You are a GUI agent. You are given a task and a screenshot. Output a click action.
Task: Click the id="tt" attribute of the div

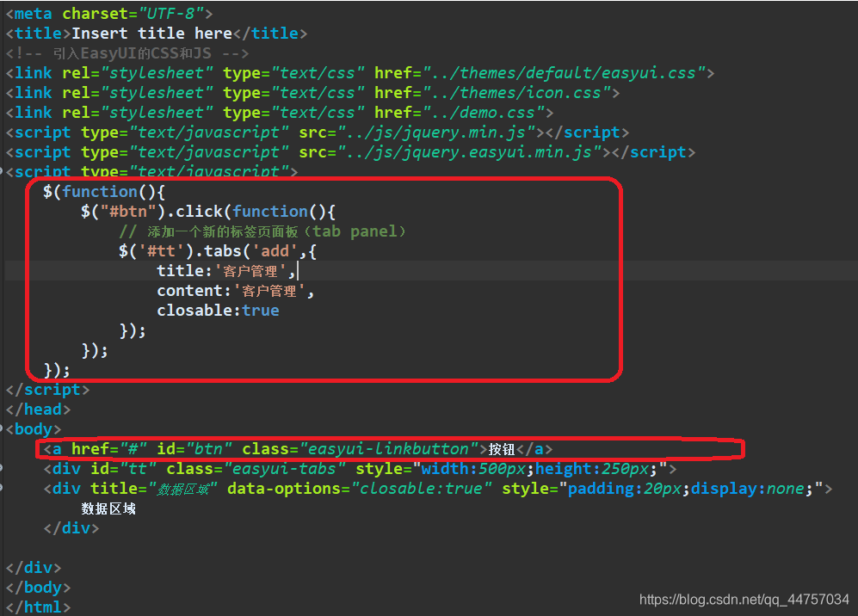point(124,468)
